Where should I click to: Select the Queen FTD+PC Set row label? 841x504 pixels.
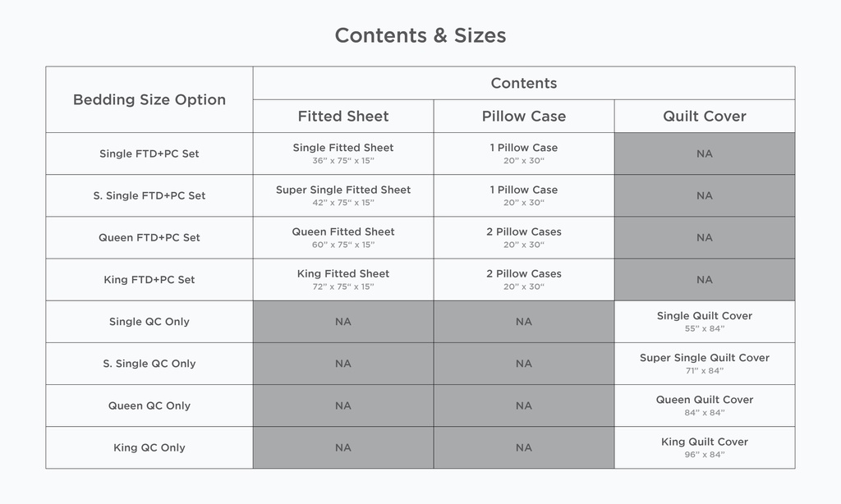coord(149,237)
